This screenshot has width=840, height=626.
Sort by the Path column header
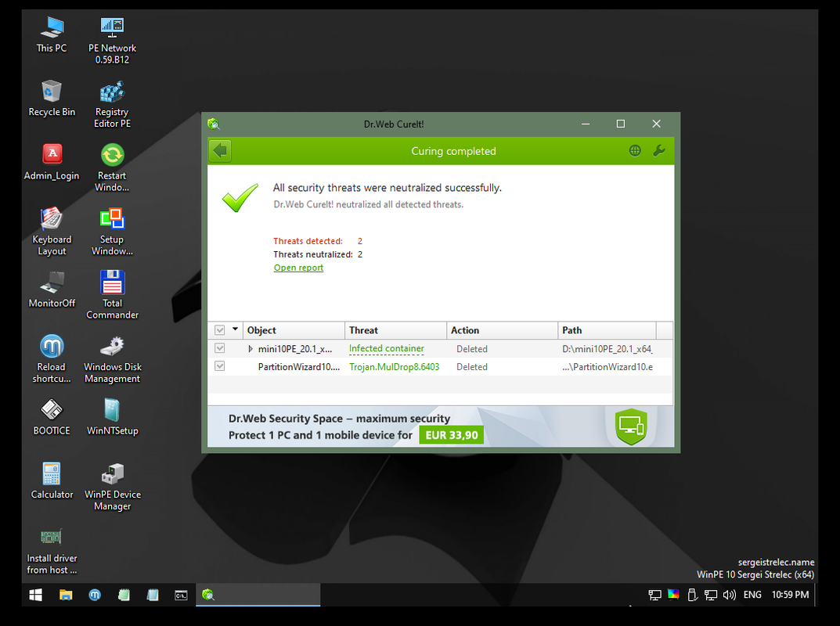coord(607,330)
